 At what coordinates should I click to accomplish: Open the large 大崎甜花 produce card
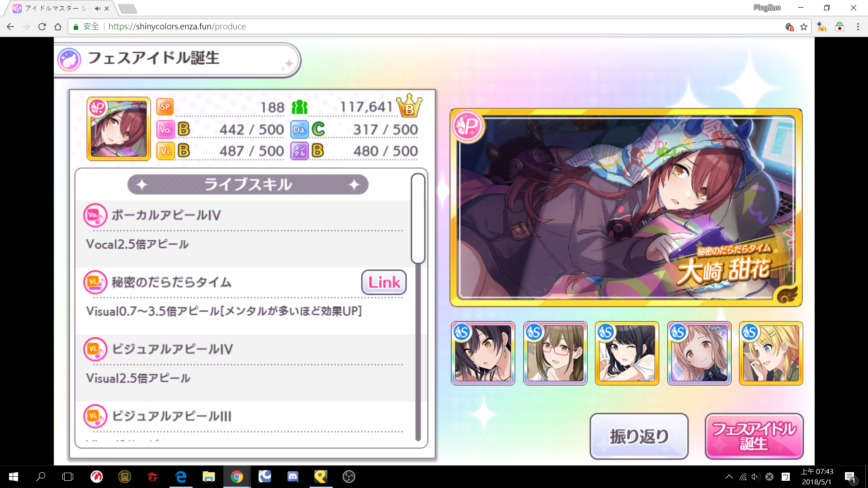pyautogui.click(x=626, y=207)
